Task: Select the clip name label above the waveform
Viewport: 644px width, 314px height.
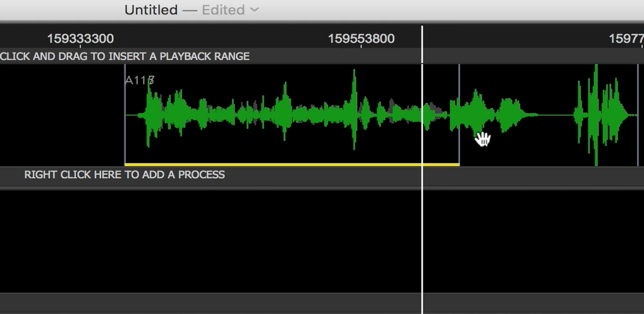Action: (140, 80)
